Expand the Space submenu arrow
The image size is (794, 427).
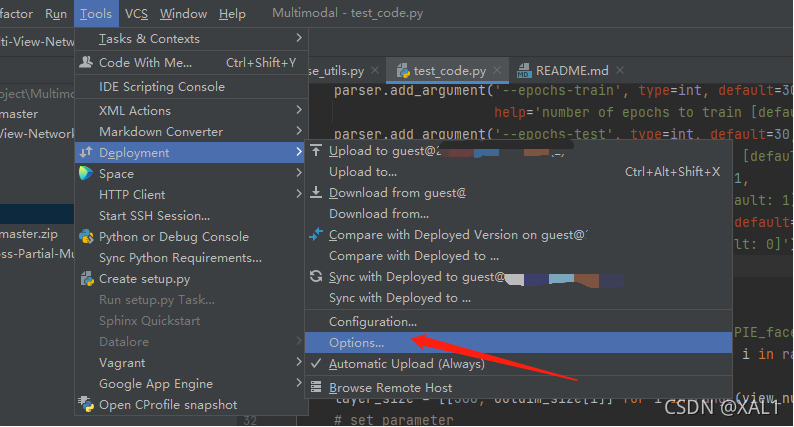[299, 173]
